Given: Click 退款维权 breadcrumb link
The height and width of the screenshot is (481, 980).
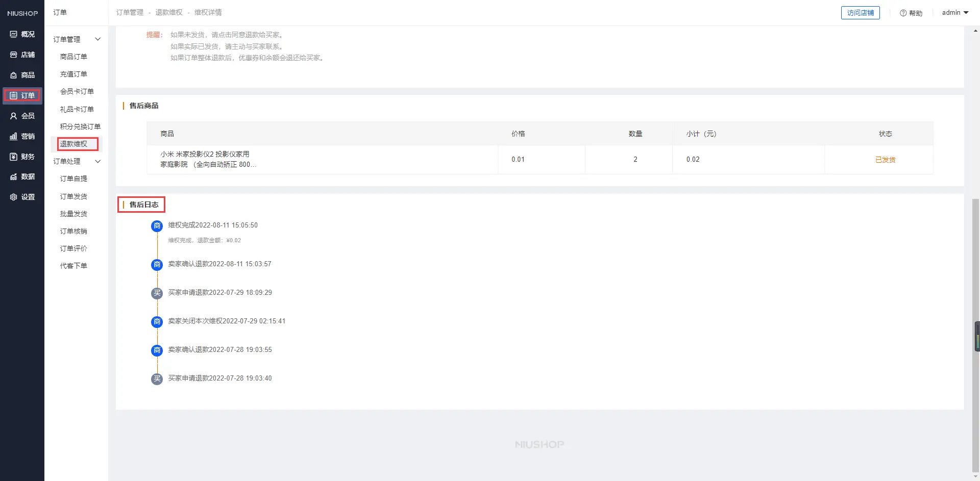Looking at the screenshot, I should point(169,12).
